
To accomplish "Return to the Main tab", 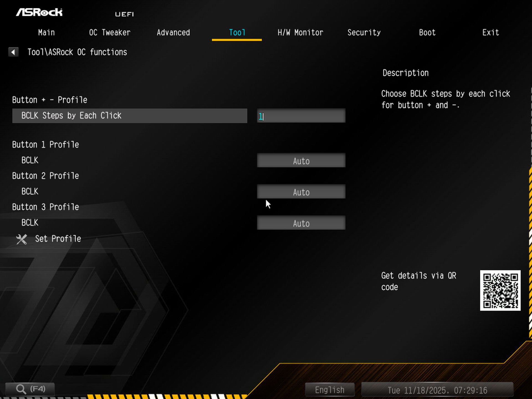I will click(46, 32).
